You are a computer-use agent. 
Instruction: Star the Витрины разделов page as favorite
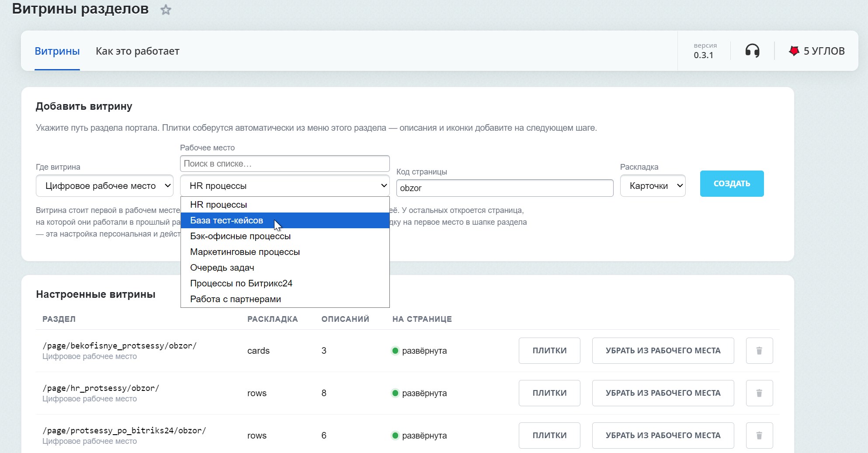(x=166, y=10)
